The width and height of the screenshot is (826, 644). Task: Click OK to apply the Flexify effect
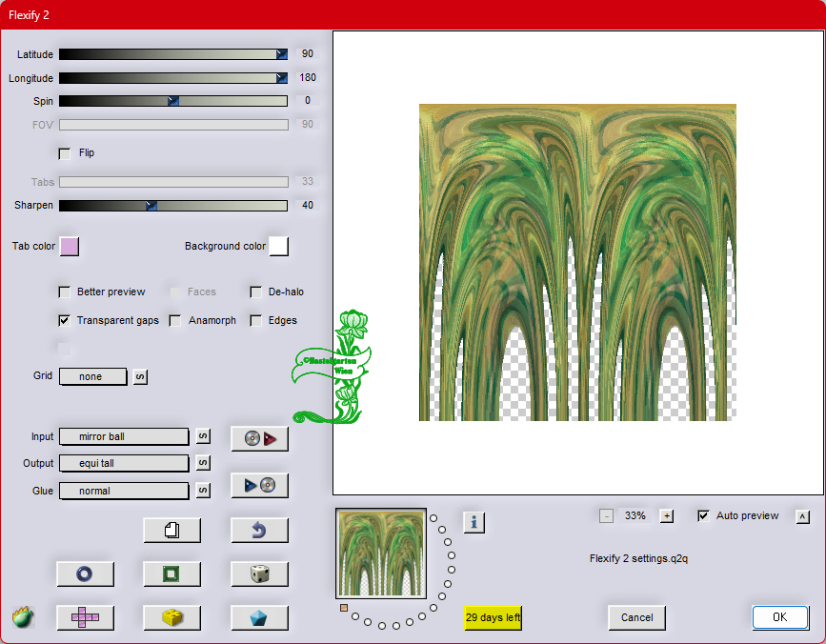779,617
